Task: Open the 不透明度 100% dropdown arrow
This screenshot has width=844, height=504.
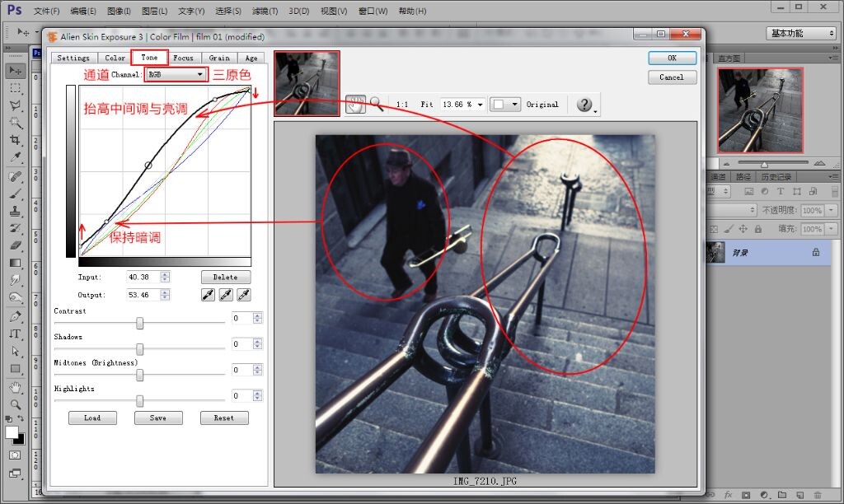Action: 832,210
